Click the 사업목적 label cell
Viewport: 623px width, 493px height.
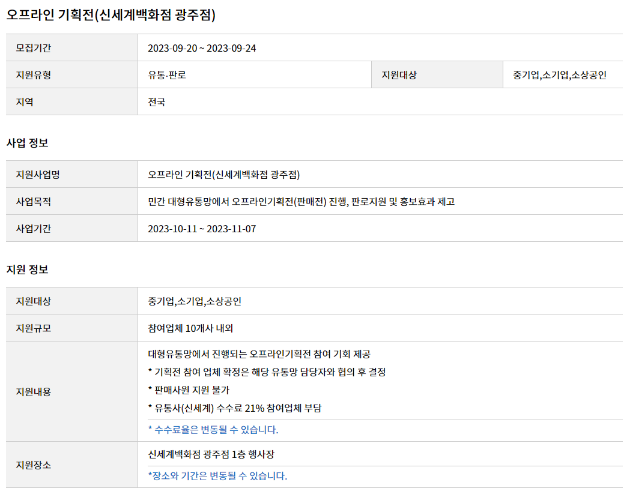pyautogui.click(x=72, y=201)
